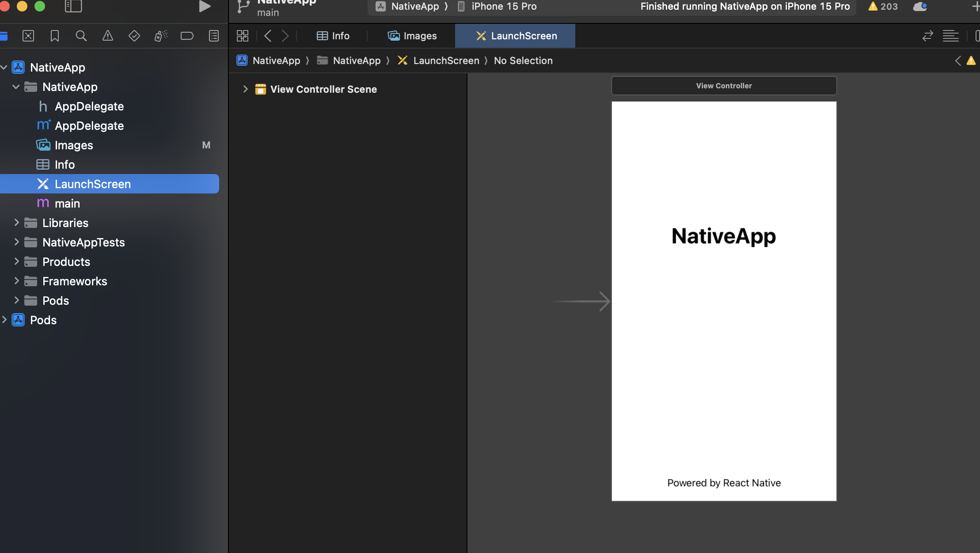Screen dimensions: 980x553
Task: Expand the Frameworks folder
Action: pyautogui.click(x=16, y=281)
